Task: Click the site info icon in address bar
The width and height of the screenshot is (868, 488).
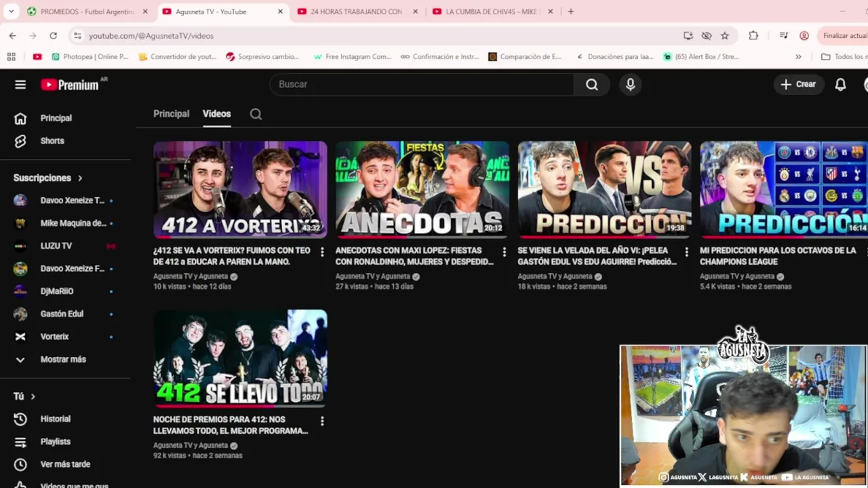Action: tap(77, 35)
